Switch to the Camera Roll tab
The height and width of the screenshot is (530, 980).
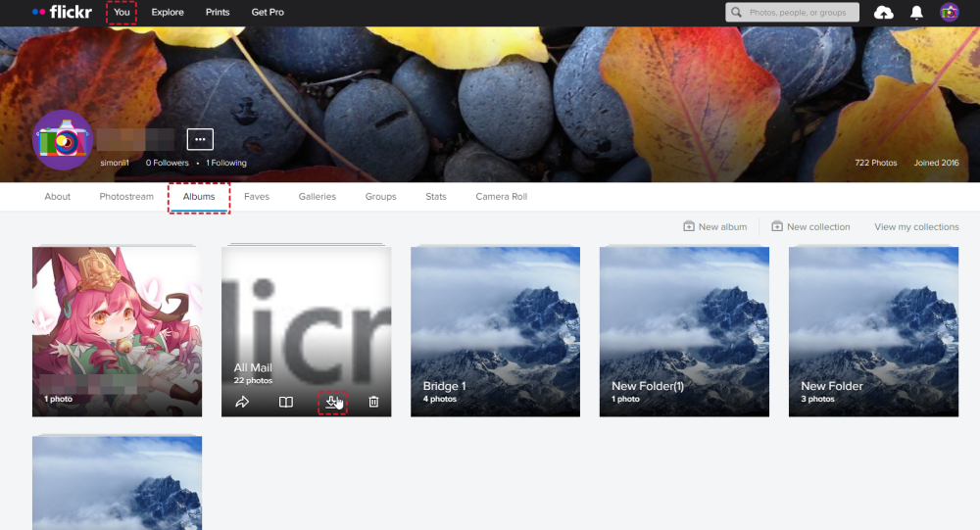tap(501, 196)
